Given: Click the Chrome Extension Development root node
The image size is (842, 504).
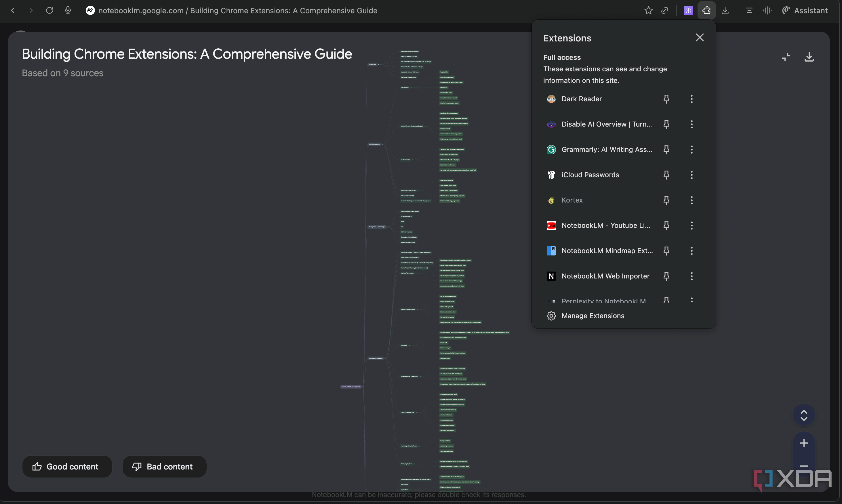Looking at the screenshot, I should point(351,387).
